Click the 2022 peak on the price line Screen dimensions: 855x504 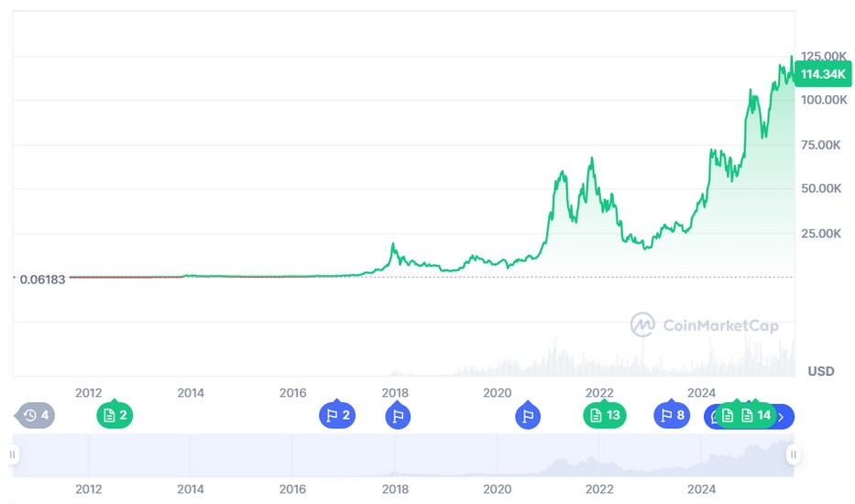(592, 159)
